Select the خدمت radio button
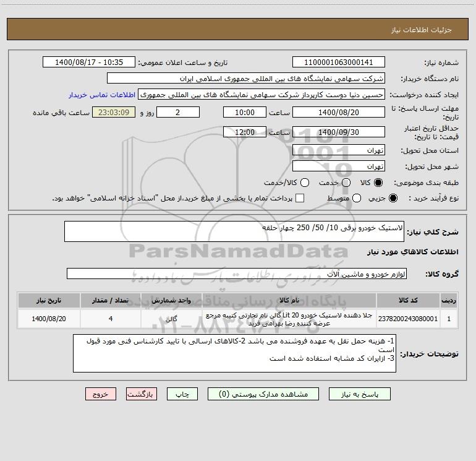This screenshot has height=461, width=476. click(x=346, y=183)
